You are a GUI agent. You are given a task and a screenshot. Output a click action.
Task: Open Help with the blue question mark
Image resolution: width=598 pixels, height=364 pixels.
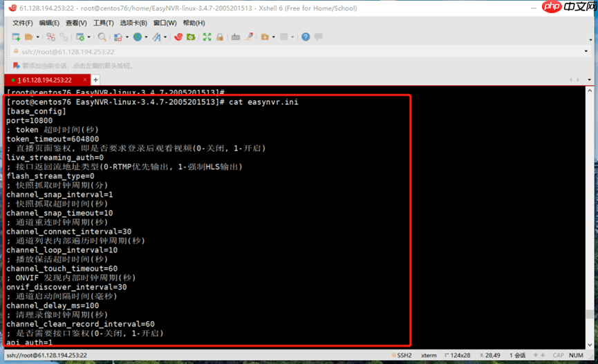[306, 37]
